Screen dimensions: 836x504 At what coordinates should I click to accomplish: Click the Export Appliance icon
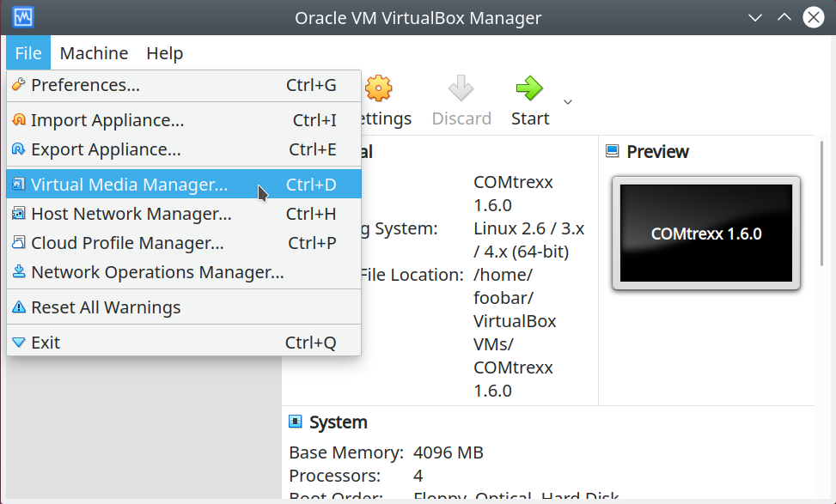tap(19, 149)
